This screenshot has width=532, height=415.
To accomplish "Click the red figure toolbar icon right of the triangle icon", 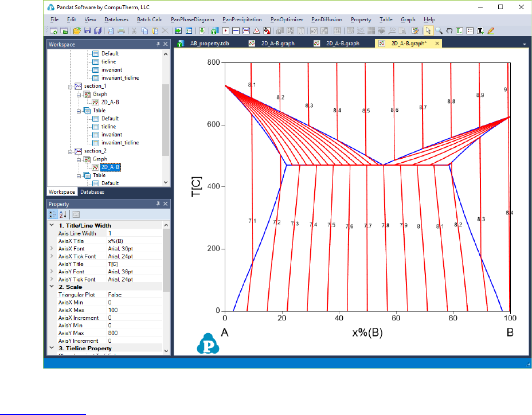I will [267, 31].
